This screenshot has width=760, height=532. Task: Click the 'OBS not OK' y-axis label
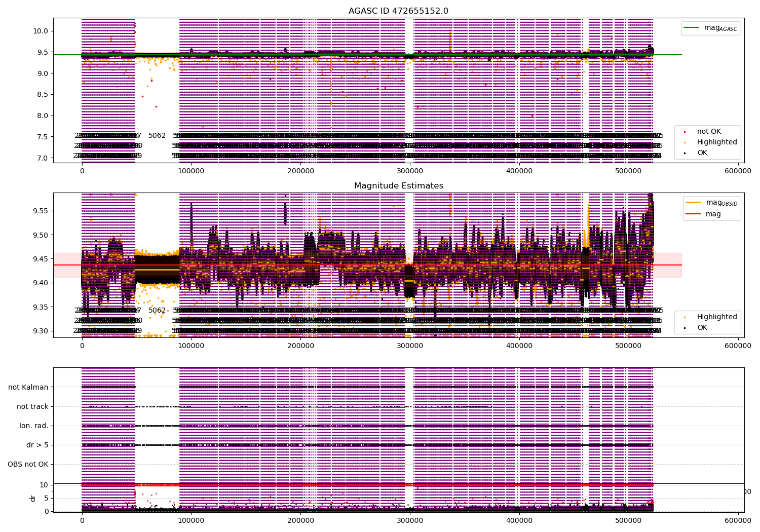click(x=28, y=464)
